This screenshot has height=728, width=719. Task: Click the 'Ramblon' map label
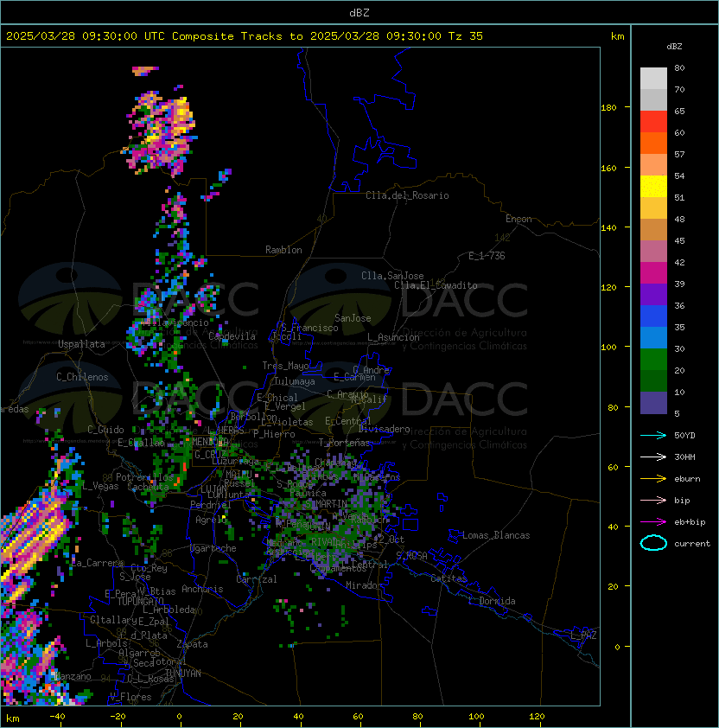tap(283, 250)
